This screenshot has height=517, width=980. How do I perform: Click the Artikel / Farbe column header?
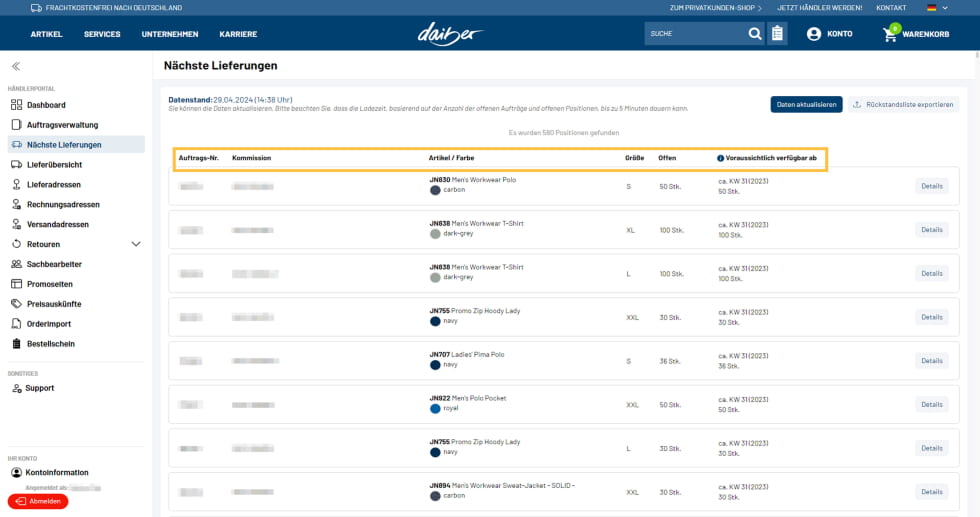click(x=451, y=158)
